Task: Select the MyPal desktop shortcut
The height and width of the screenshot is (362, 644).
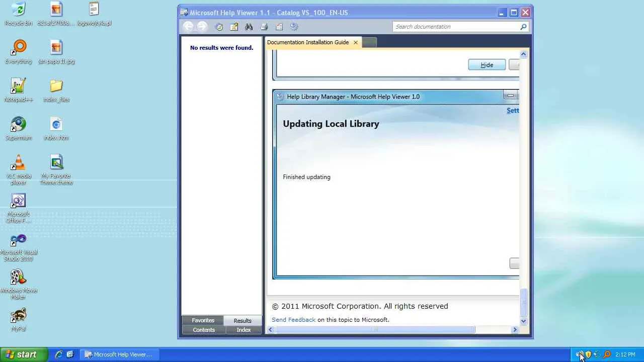Action: click(18, 320)
